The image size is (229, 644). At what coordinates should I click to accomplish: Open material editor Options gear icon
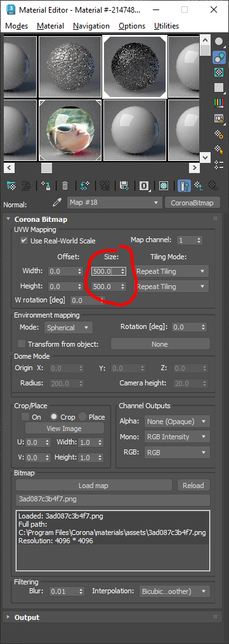pyautogui.click(x=219, y=134)
